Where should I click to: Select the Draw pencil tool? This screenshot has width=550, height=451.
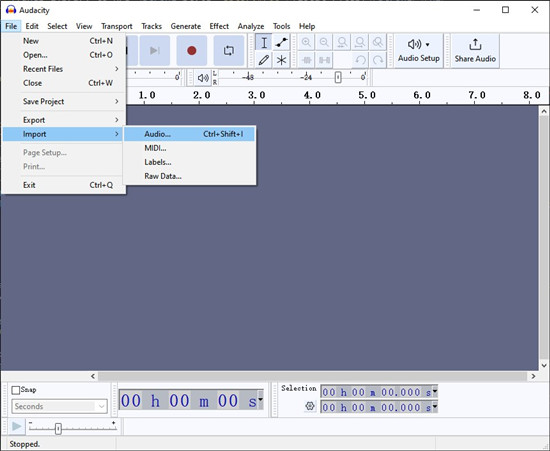(x=264, y=60)
